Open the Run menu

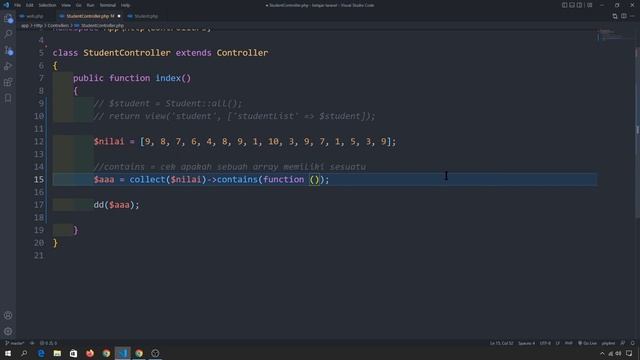click(90, 5)
